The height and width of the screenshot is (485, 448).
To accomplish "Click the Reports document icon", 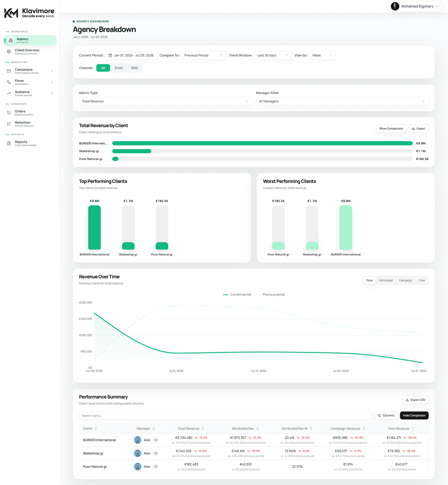I will [9, 143].
